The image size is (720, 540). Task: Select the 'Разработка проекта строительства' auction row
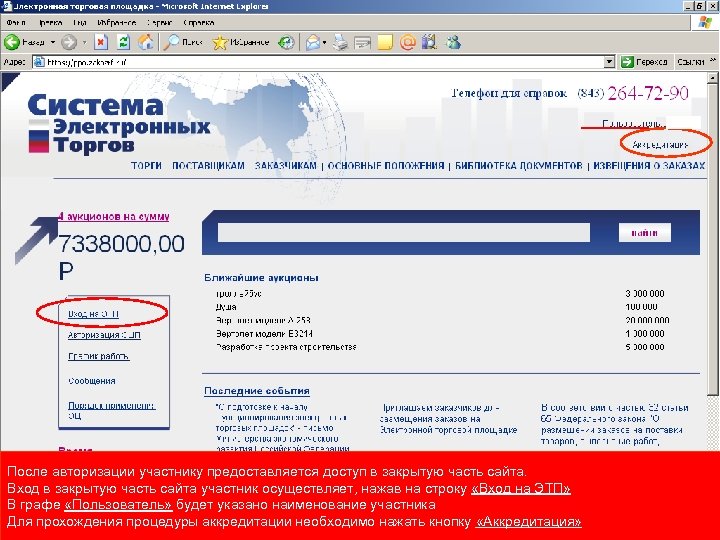click(x=440, y=347)
